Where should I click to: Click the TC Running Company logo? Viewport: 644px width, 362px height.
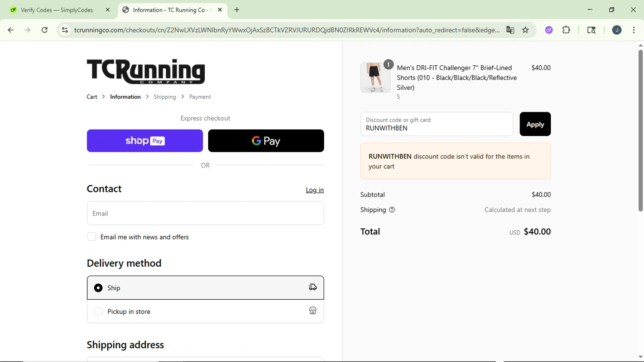(x=146, y=71)
